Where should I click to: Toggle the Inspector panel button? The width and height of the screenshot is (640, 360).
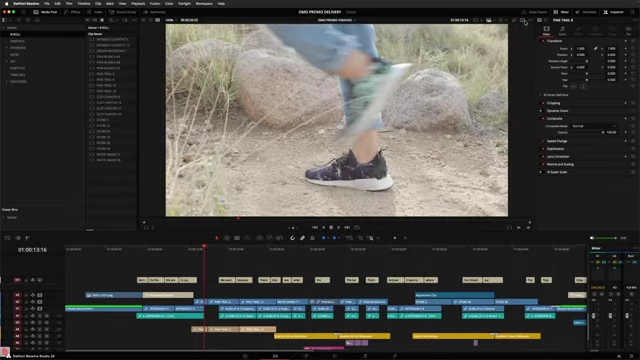[x=613, y=12]
